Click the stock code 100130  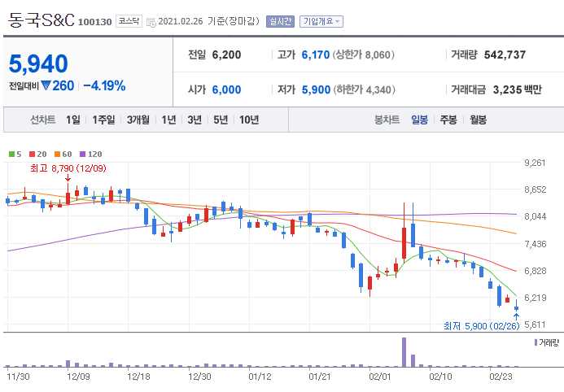coord(95,22)
